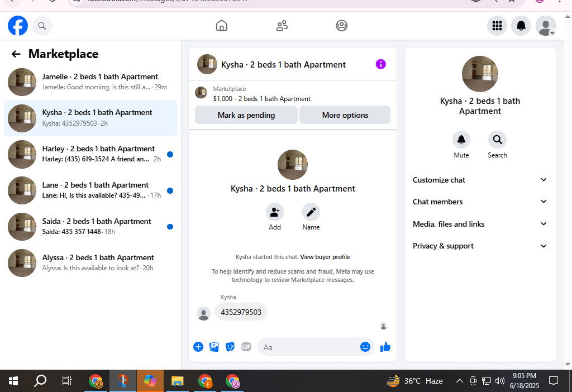Click Kysha's message 4352979503

coord(241,312)
